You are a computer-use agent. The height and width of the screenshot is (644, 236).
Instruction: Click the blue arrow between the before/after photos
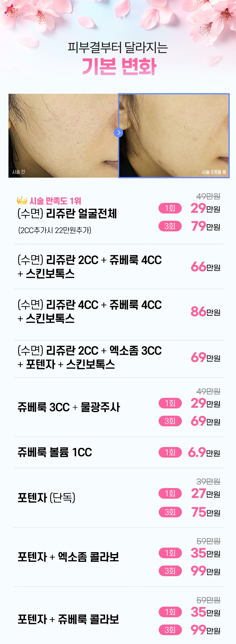tap(119, 133)
